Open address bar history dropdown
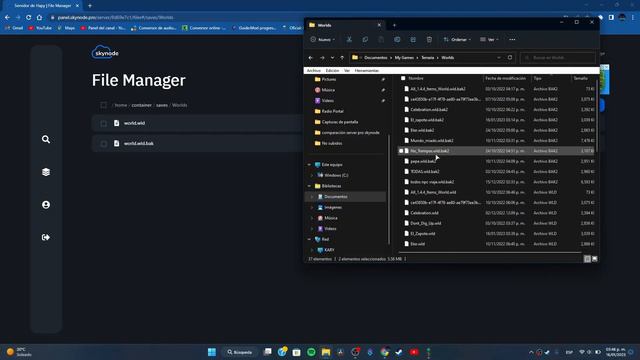 tap(499, 58)
